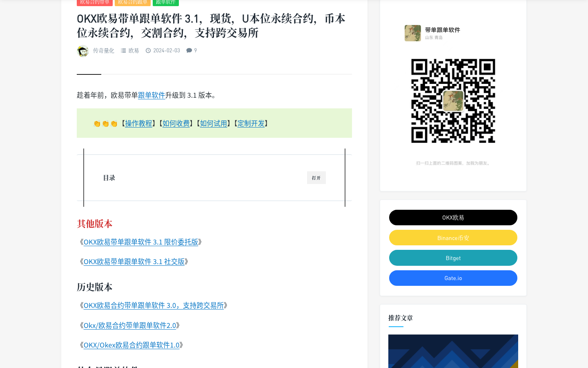Click the 带单跟单软件 profile name

[443, 30]
